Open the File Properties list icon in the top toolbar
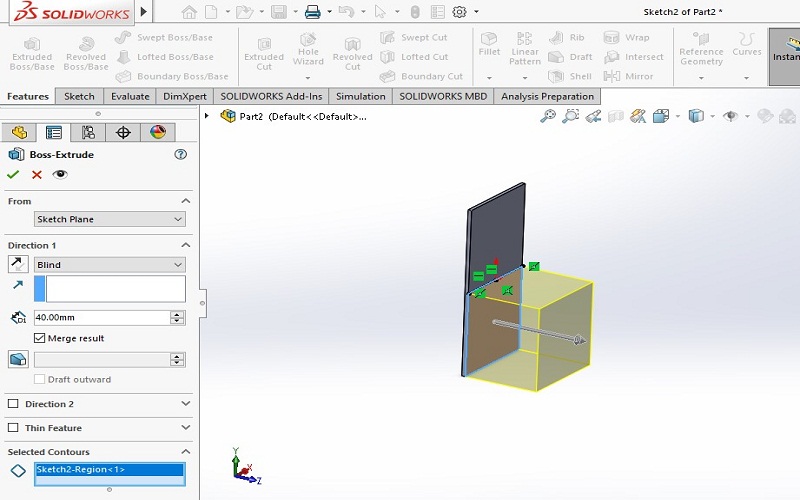Screen dimensions: 800x500 tap(438, 12)
